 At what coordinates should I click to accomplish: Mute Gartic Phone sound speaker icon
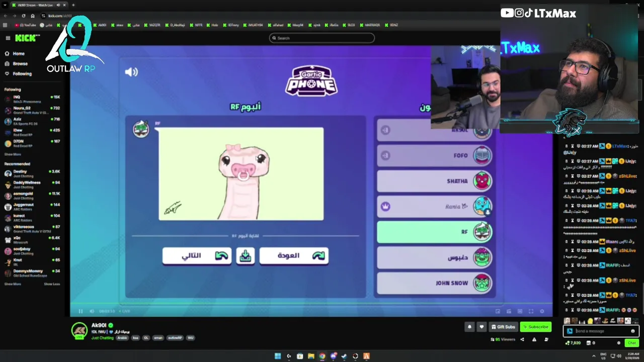(x=131, y=72)
